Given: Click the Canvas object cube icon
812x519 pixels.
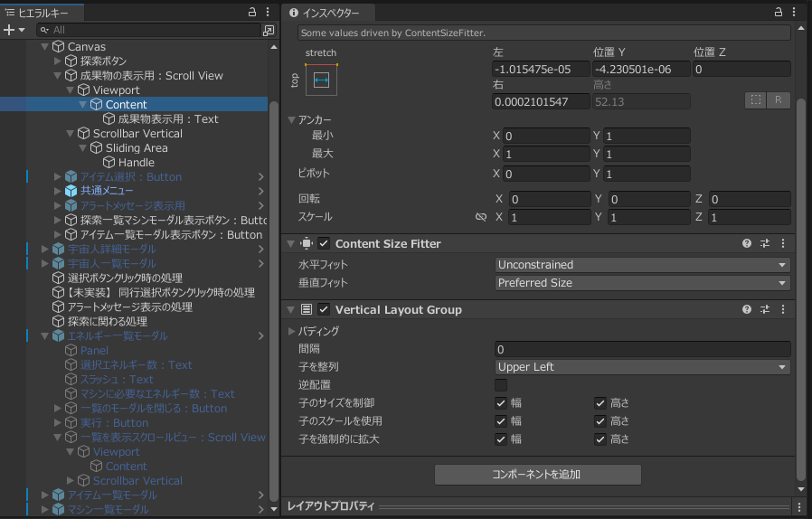Looking at the screenshot, I should (x=59, y=47).
